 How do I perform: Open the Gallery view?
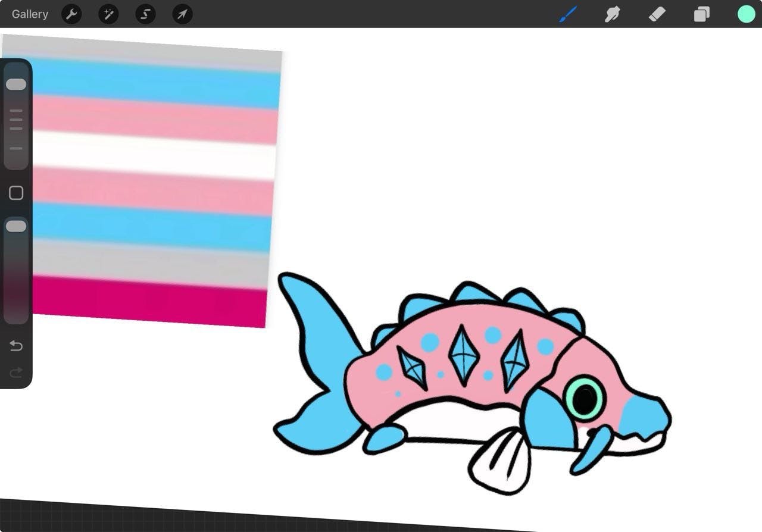coord(30,14)
